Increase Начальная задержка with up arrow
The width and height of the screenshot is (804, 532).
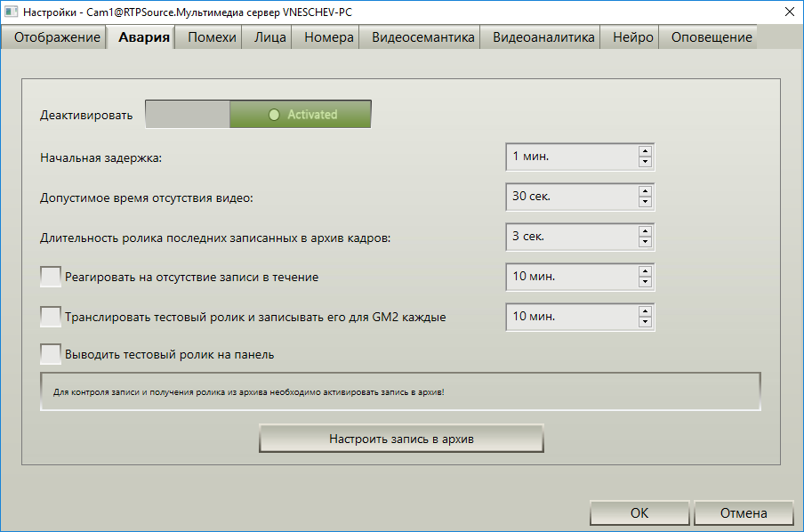click(x=645, y=151)
